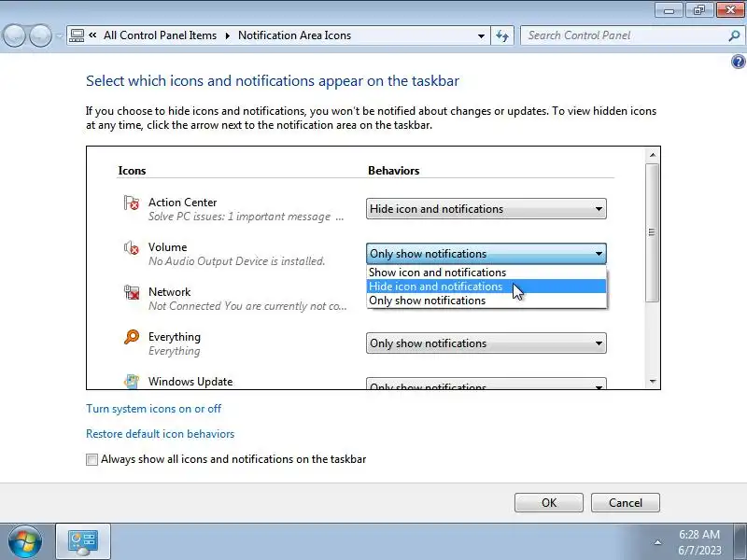The image size is (747, 560).
Task: Click 'No Audio Output Device is installed.' text
Action: coord(237,261)
